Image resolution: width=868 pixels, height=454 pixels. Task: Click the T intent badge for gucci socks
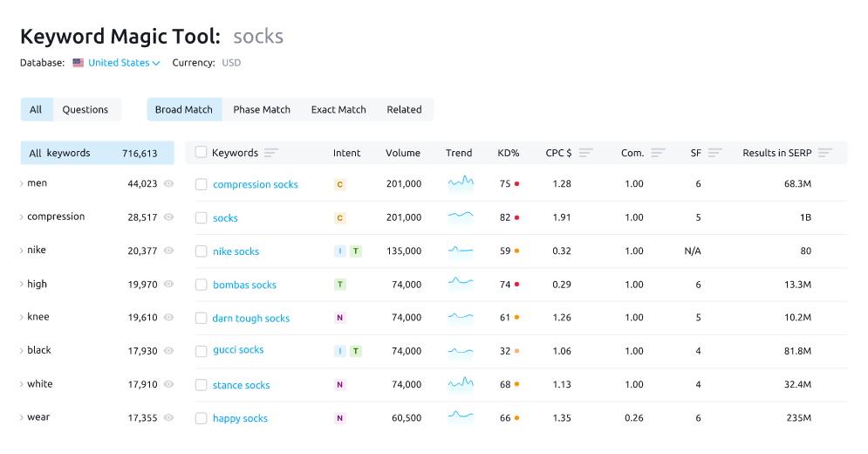[x=356, y=351]
